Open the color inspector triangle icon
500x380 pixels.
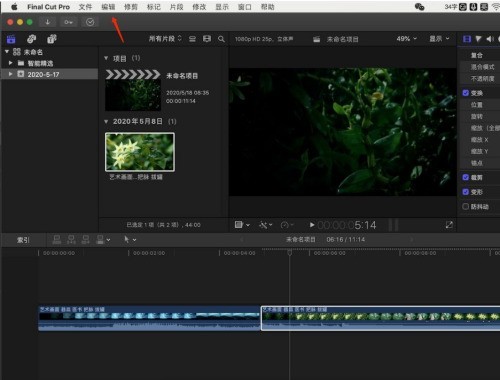tap(478, 39)
